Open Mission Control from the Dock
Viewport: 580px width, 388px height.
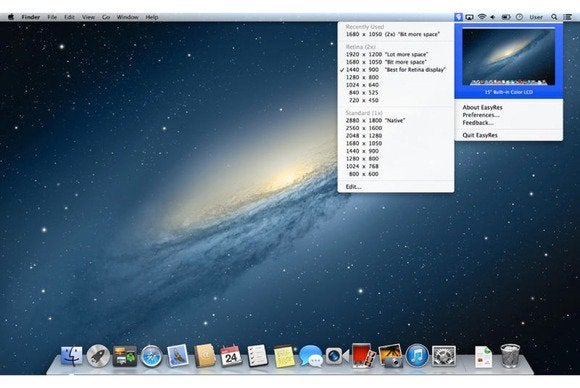(x=125, y=356)
